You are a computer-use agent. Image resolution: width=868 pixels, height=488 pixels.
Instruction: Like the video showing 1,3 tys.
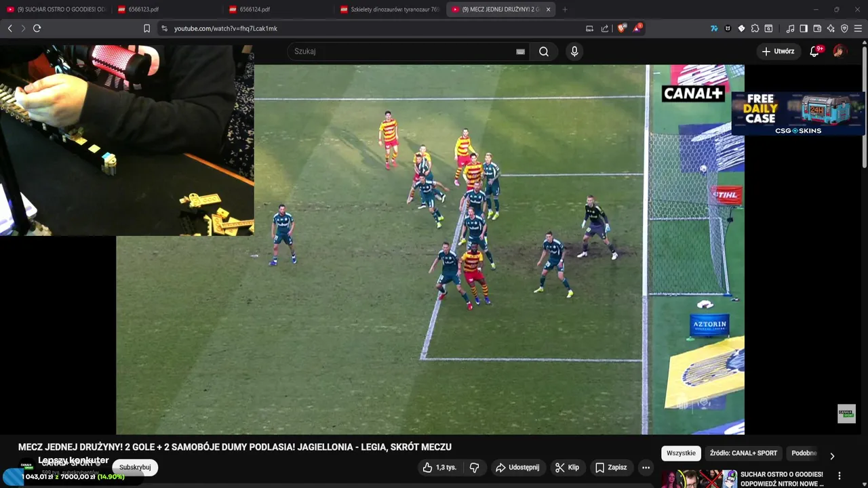(x=439, y=468)
